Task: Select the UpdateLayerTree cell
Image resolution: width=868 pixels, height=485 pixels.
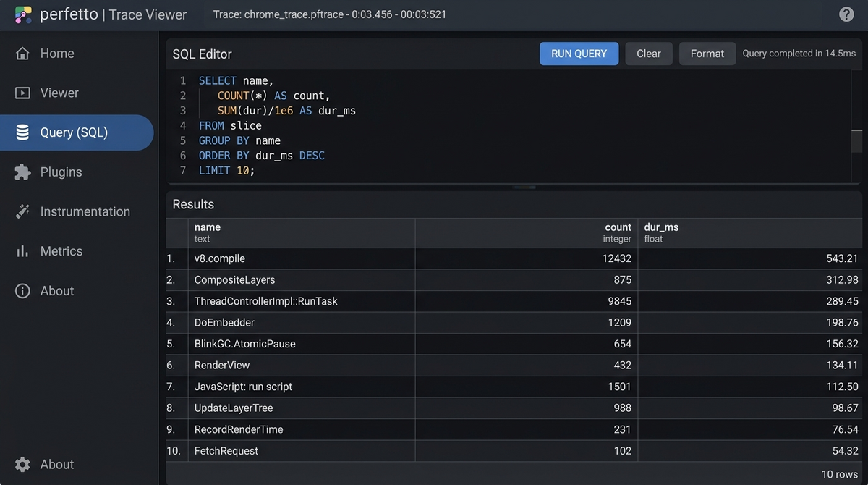Action: click(302, 408)
